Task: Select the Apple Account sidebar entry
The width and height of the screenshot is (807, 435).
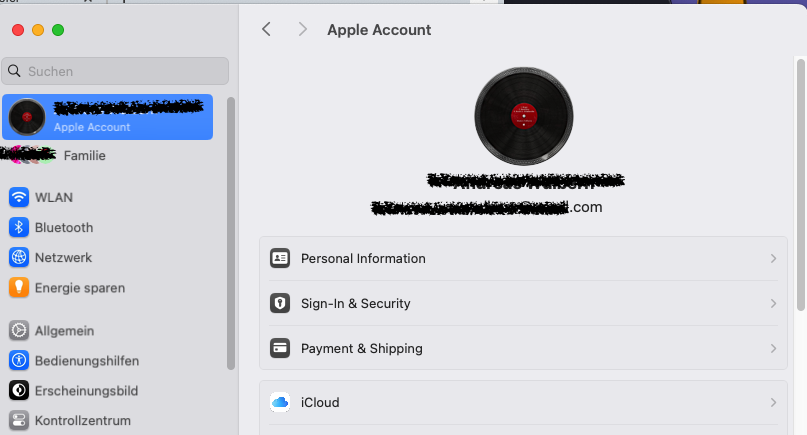Action: 108,117
